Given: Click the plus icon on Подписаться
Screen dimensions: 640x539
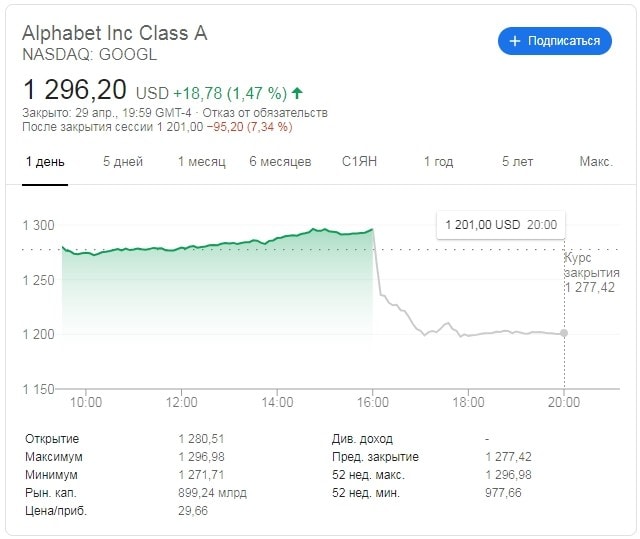Looking at the screenshot, I should [515, 41].
